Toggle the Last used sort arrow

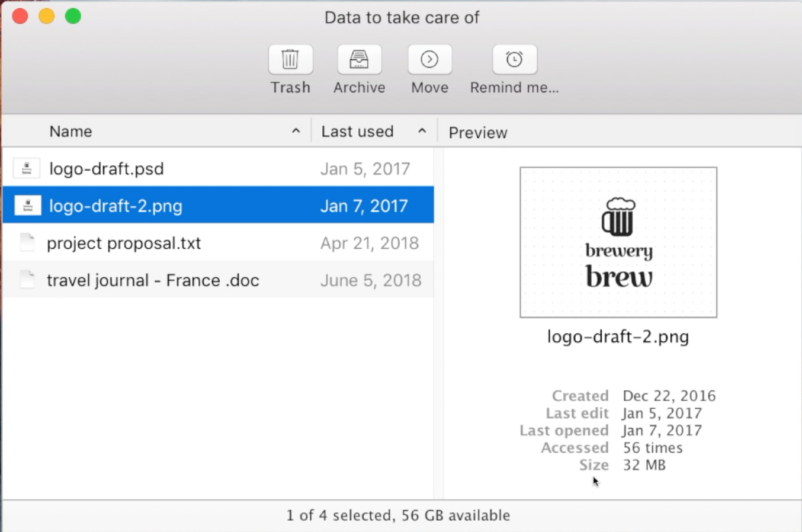tap(422, 131)
